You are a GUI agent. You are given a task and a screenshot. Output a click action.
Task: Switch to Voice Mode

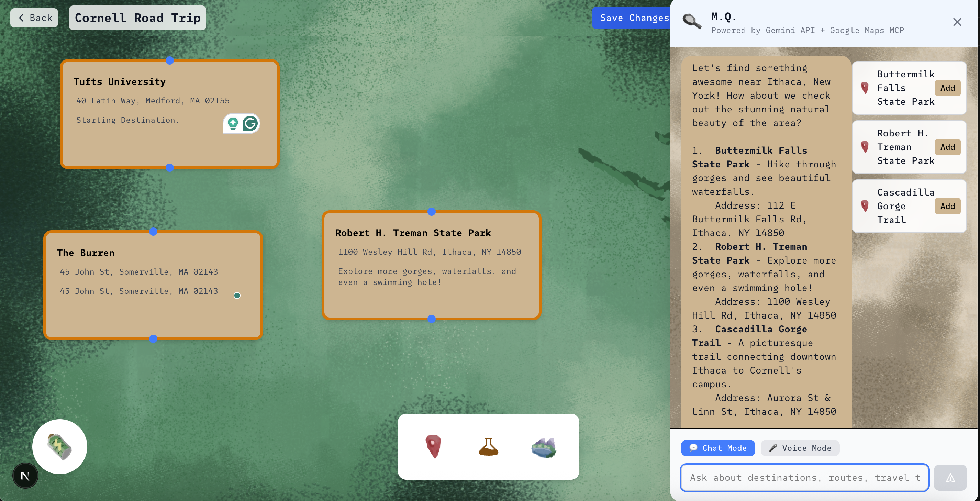[800, 448]
